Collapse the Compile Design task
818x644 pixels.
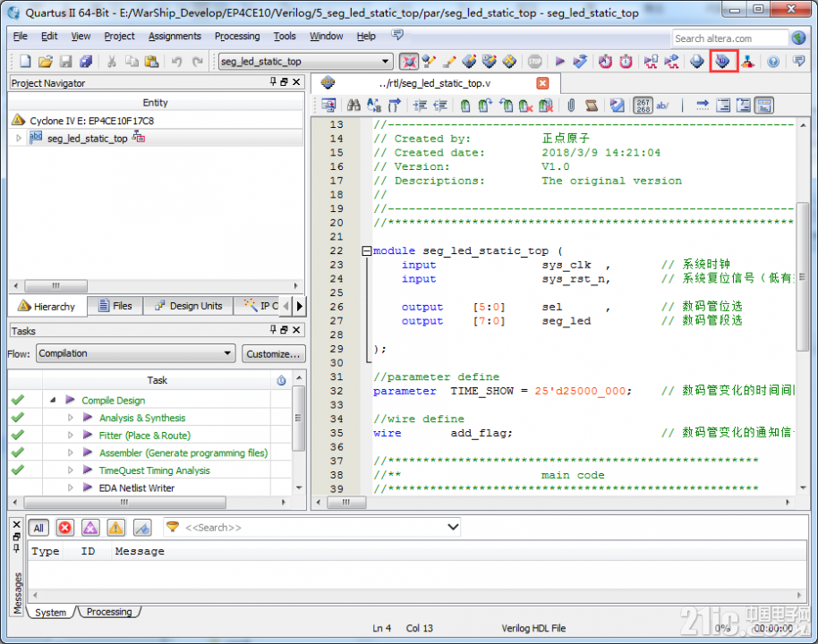coord(53,400)
